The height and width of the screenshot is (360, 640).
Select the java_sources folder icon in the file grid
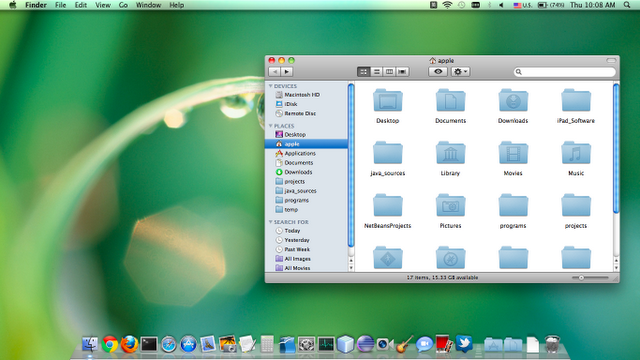click(388, 153)
